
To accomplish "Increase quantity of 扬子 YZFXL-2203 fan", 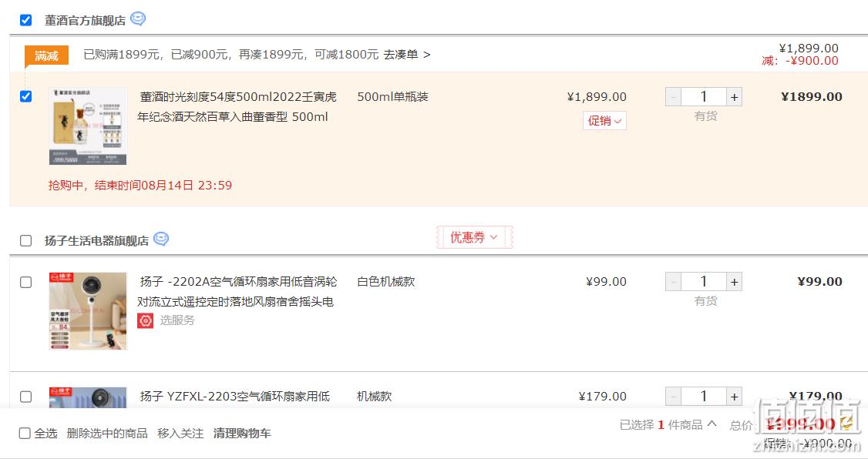I will [x=734, y=397].
